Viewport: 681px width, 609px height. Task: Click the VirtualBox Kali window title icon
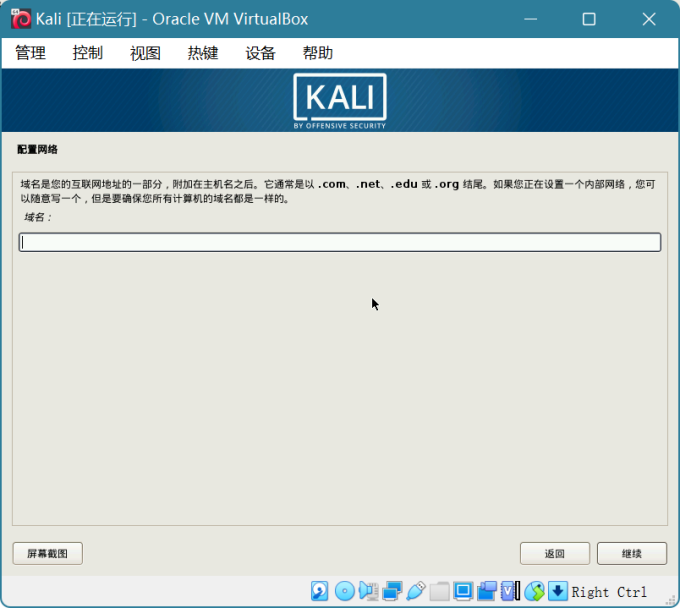click(x=20, y=19)
